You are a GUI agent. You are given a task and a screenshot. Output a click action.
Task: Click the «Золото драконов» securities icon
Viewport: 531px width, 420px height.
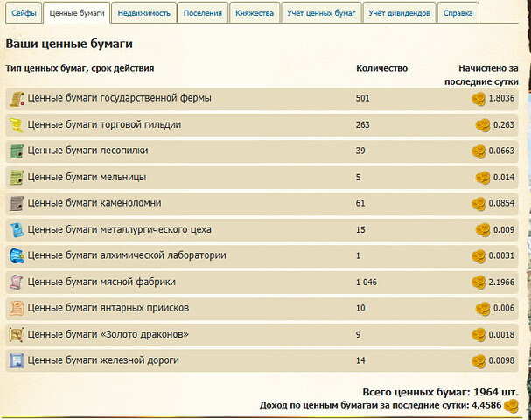17,335
